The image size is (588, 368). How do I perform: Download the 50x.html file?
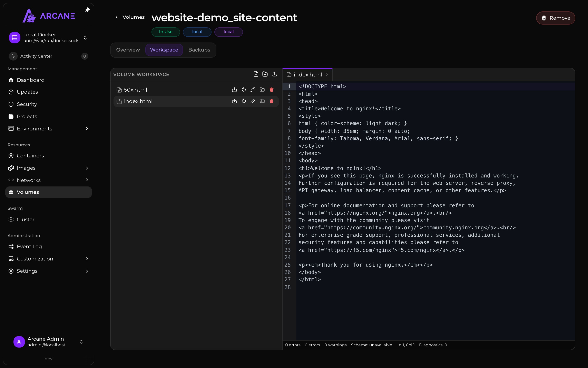pyautogui.click(x=234, y=90)
